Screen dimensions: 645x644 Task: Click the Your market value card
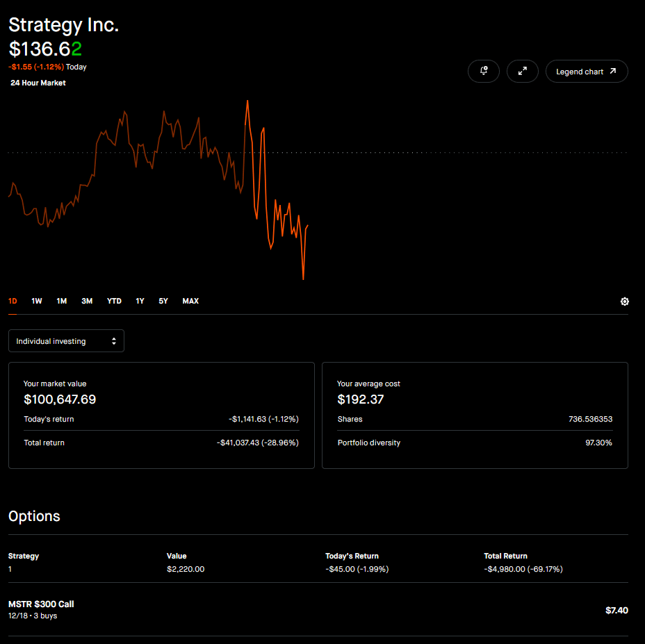(161, 415)
